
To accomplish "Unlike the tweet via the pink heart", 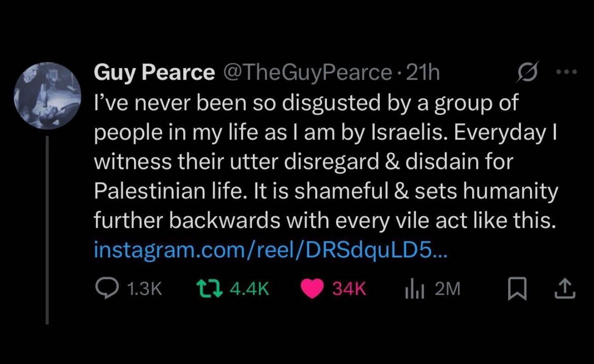I will coord(312,289).
